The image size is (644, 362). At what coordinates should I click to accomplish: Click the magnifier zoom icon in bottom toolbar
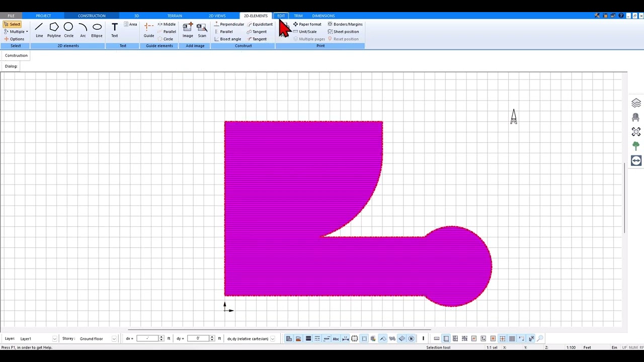[x=540, y=338]
